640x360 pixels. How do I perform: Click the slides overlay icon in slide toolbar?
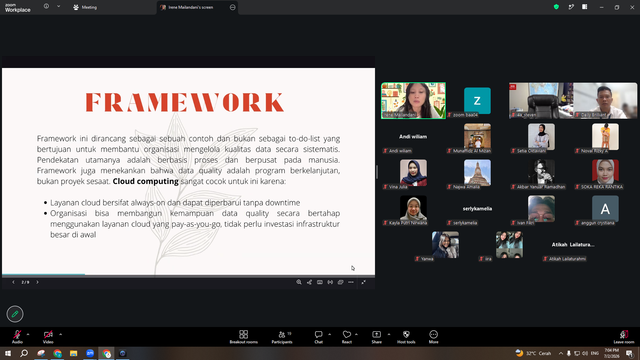point(340,282)
